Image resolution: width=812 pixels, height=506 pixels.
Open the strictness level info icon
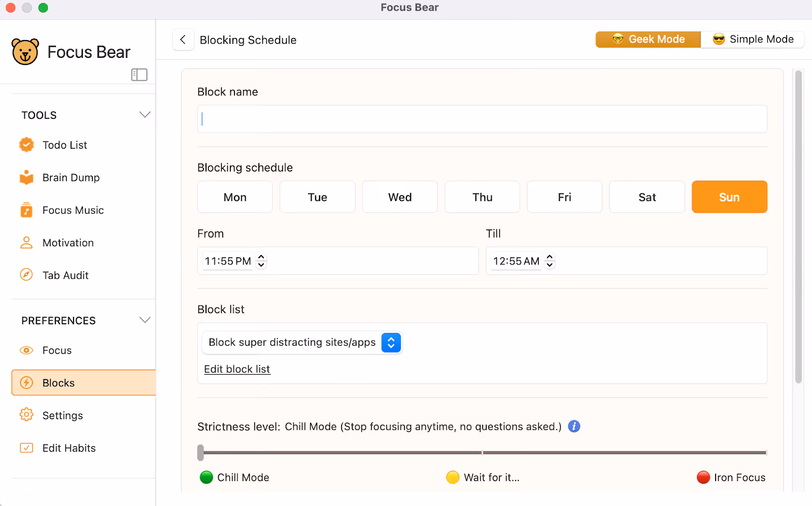tap(574, 426)
